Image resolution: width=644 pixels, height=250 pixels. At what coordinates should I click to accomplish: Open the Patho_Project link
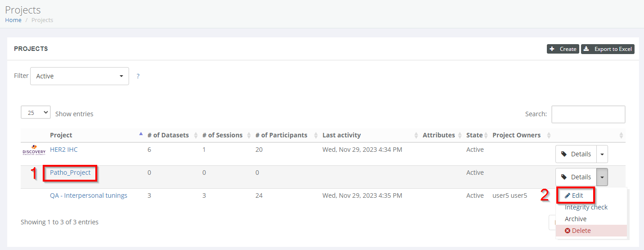click(70, 173)
